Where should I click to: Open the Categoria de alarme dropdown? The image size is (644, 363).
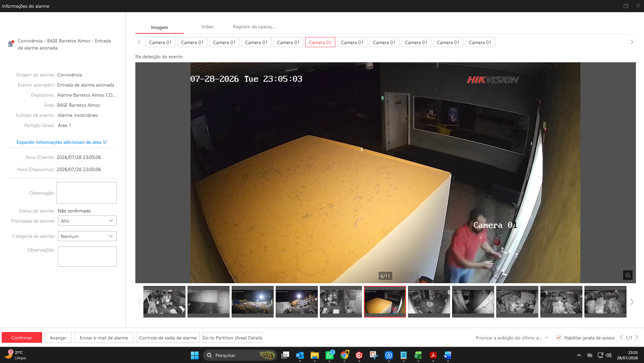87,236
